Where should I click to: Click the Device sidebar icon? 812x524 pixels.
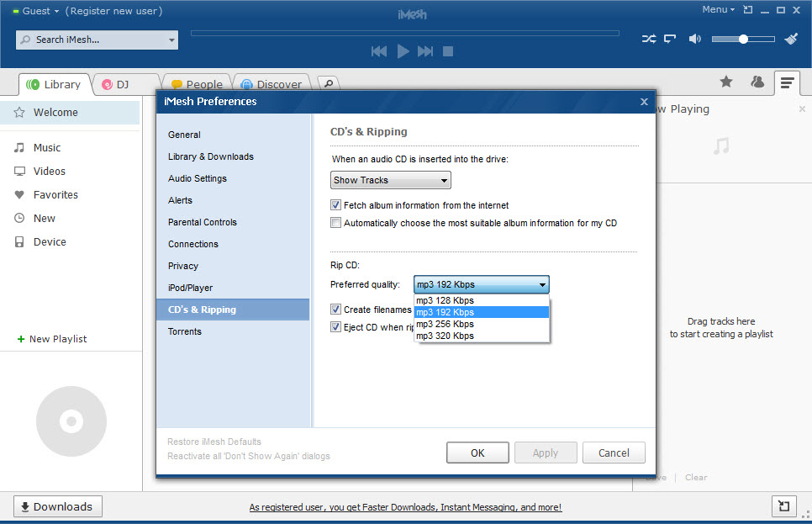coord(19,242)
